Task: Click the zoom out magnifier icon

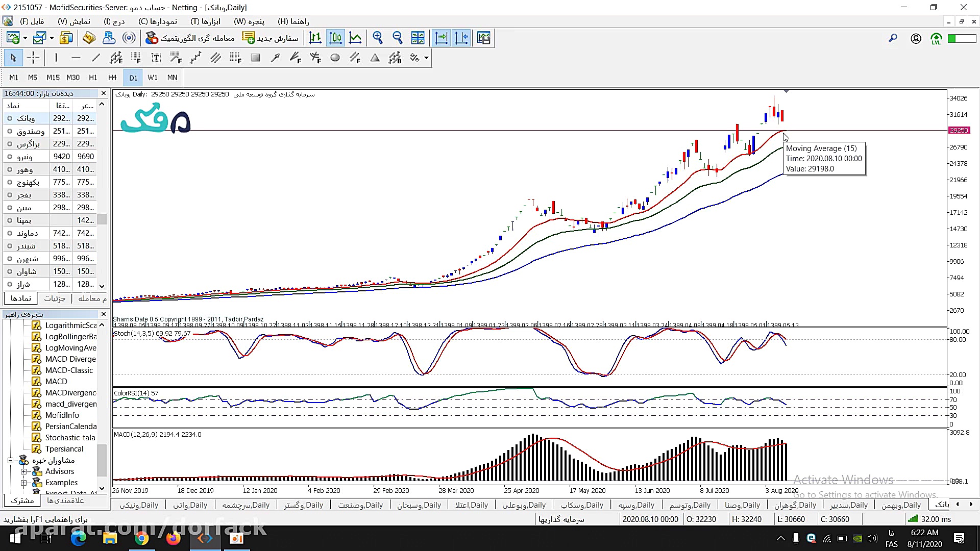Action: pos(398,38)
